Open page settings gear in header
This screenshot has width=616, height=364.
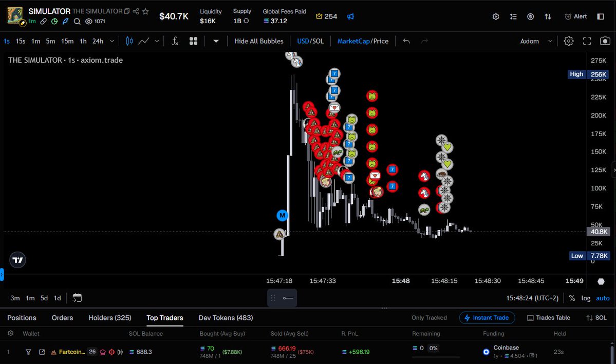pos(496,16)
